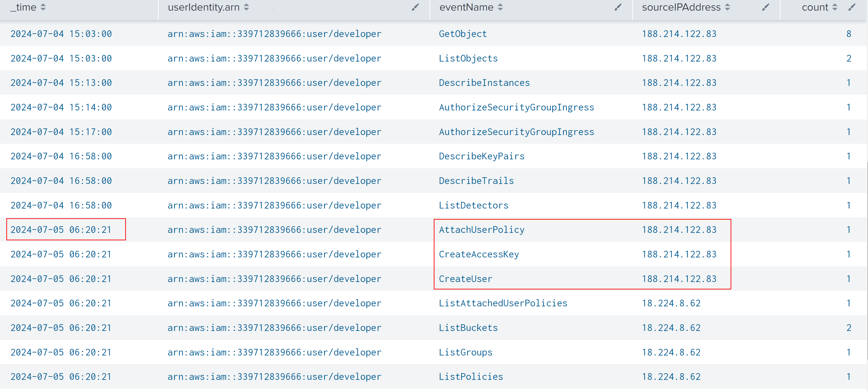
Task: Click the userIdentity.arn column format pencil icon
Action: (415, 7)
